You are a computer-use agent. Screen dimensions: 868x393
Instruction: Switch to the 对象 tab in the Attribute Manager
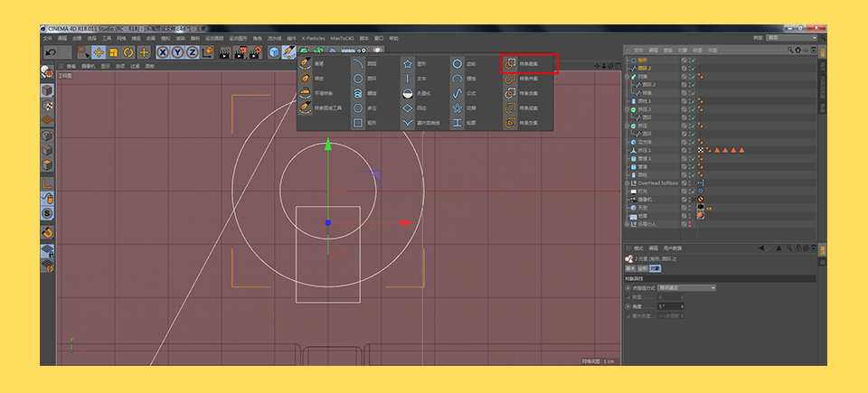[x=655, y=268]
